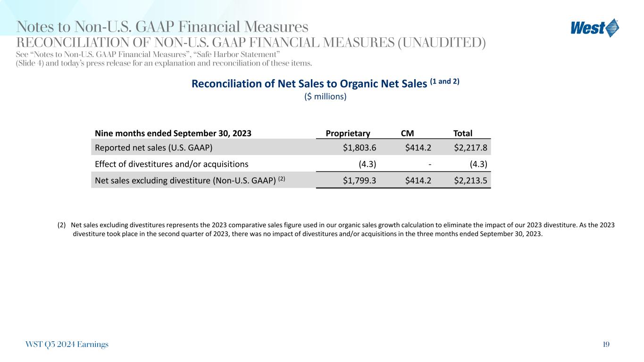Click the West company logo
This screenshot has height=362, width=644.
(594, 27)
